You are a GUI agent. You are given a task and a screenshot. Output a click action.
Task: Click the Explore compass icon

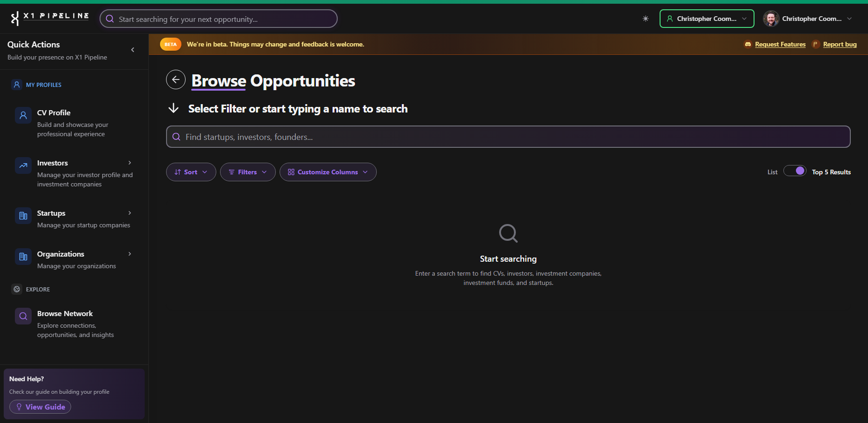pyautogui.click(x=17, y=289)
